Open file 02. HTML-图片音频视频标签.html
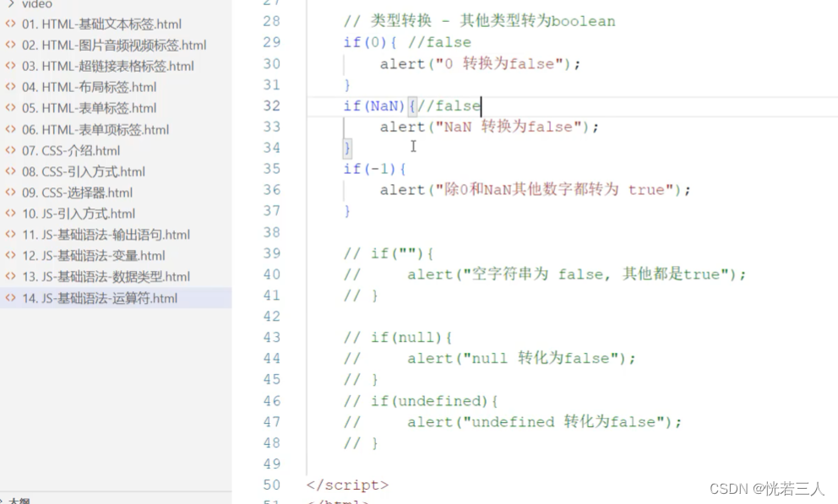The height and width of the screenshot is (504, 838). coord(114,45)
